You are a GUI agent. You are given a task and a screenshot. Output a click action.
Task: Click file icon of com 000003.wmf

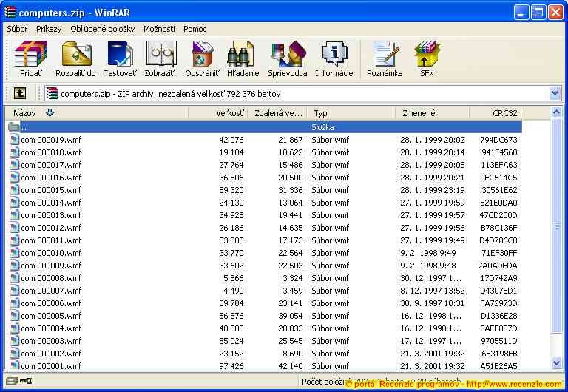tap(15, 341)
